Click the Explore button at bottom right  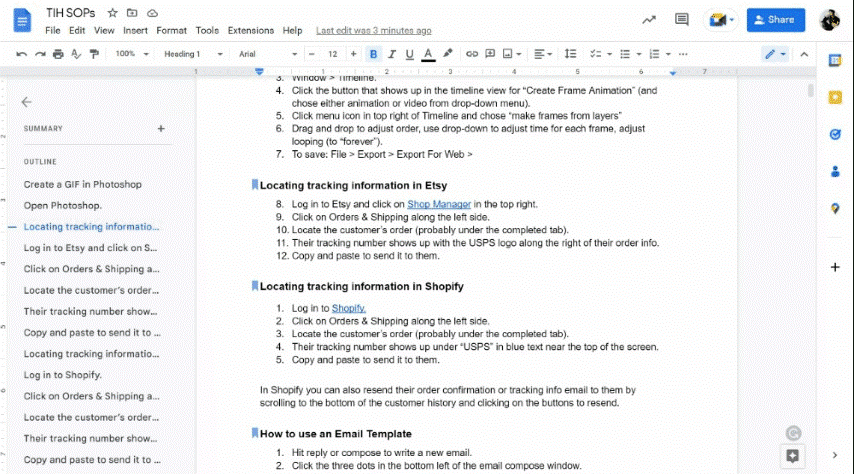(x=792, y=456)
